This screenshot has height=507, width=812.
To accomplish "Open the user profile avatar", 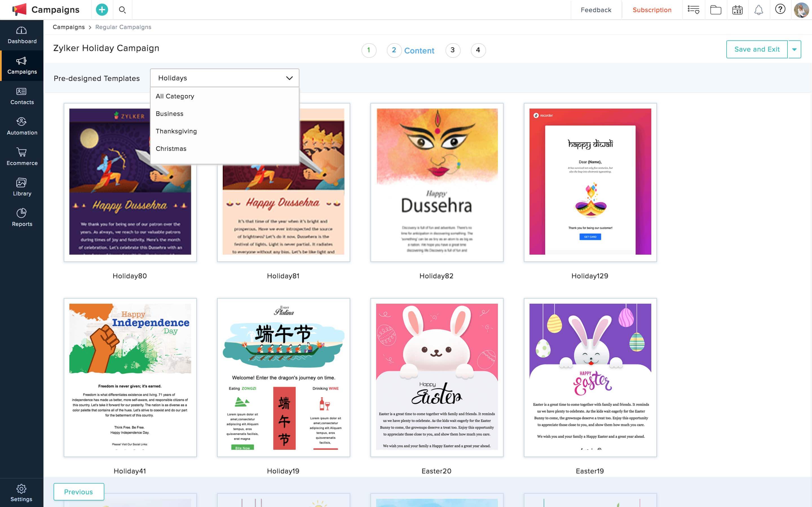I will [802, 10].
